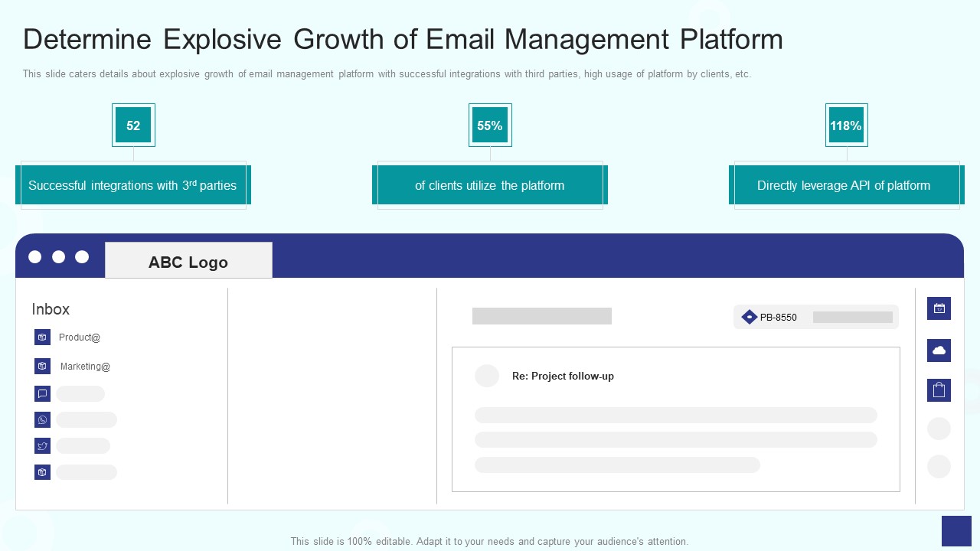980x551 pixels.
Task: Click the Marketing@ inbox icon
Action: point(42,367)
